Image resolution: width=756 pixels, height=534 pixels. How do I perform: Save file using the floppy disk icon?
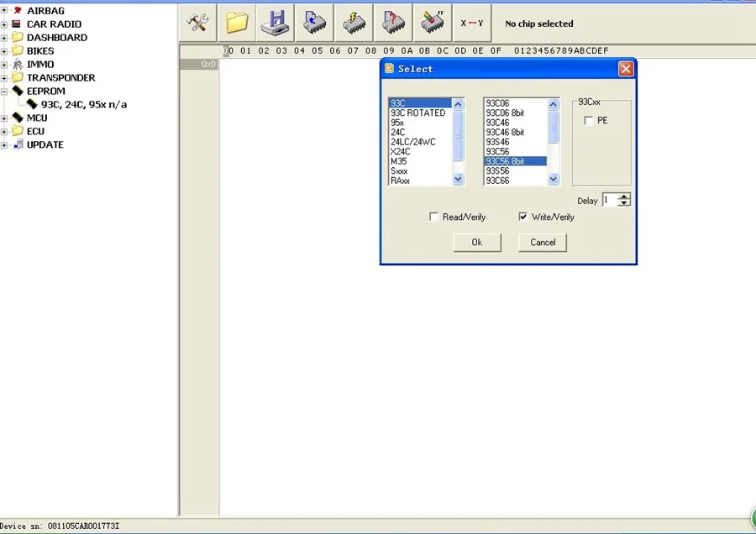tap(276, 23)
